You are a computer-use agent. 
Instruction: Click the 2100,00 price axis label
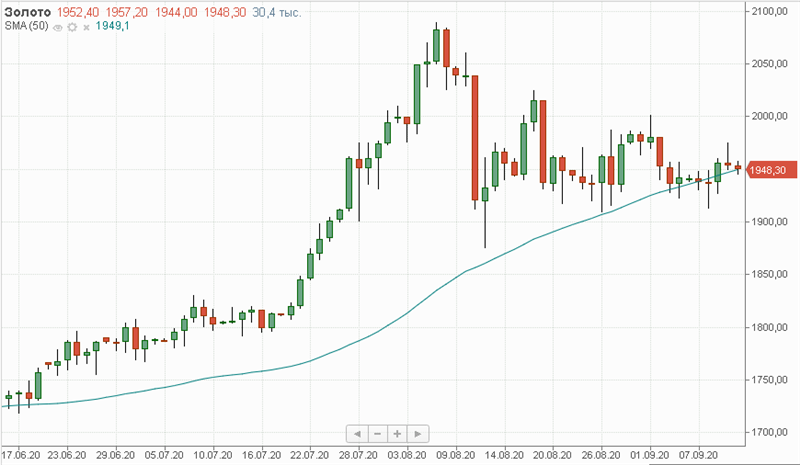769,11
